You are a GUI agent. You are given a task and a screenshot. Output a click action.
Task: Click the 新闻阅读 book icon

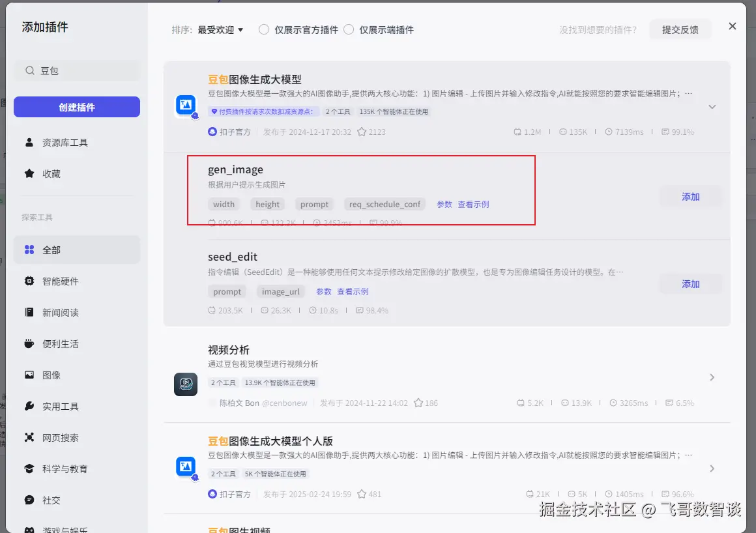tap(29, 312)
